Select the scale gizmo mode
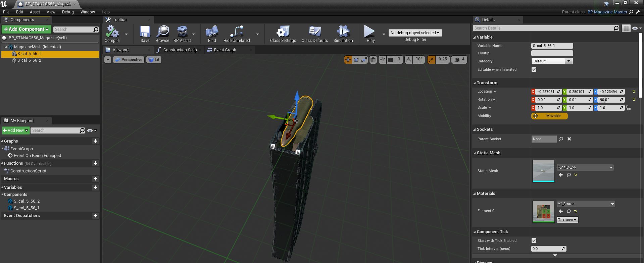 click(364, 60)
